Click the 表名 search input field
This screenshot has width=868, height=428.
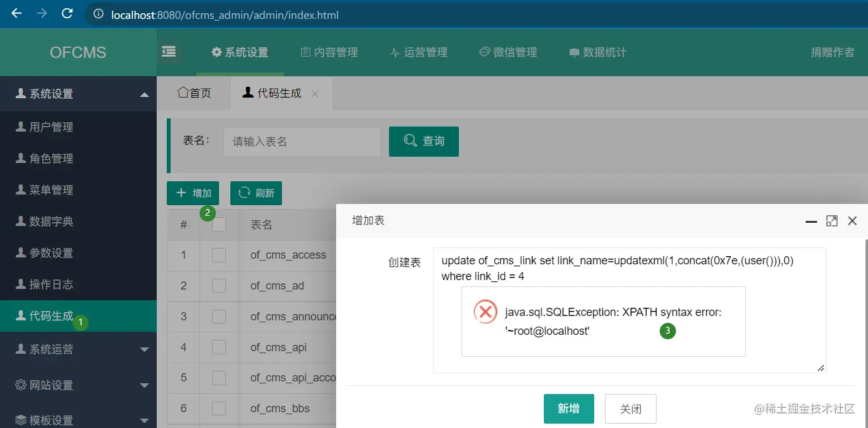click(x=302, y=142)
